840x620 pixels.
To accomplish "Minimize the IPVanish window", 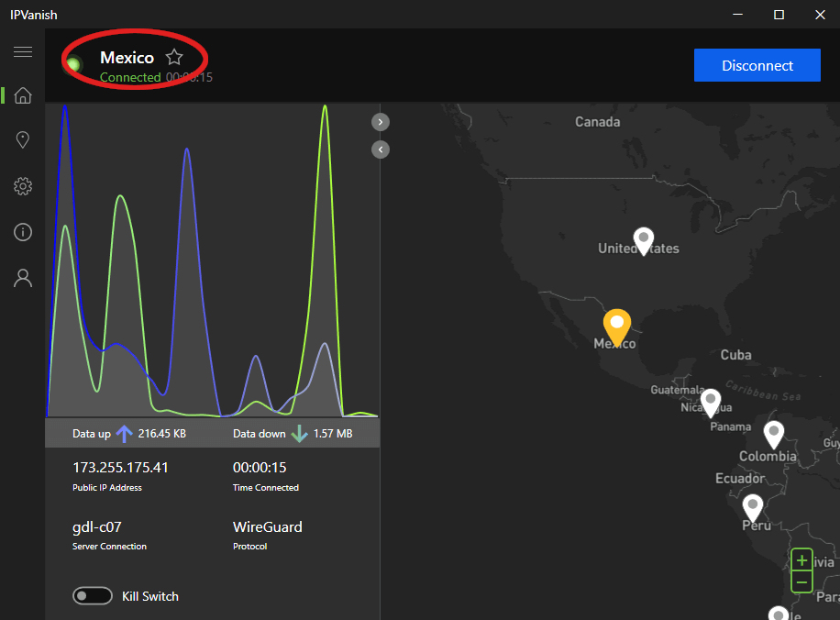I will [737, 15].
